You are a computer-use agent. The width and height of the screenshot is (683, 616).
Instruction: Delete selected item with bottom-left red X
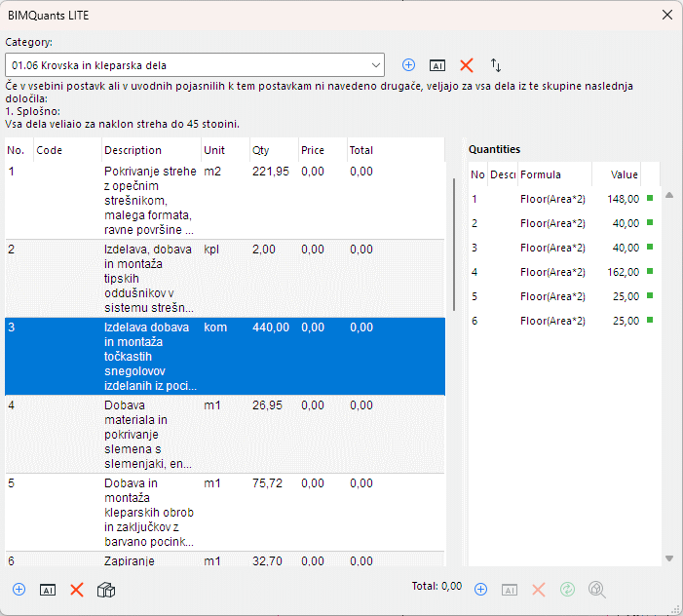(77, 590)
